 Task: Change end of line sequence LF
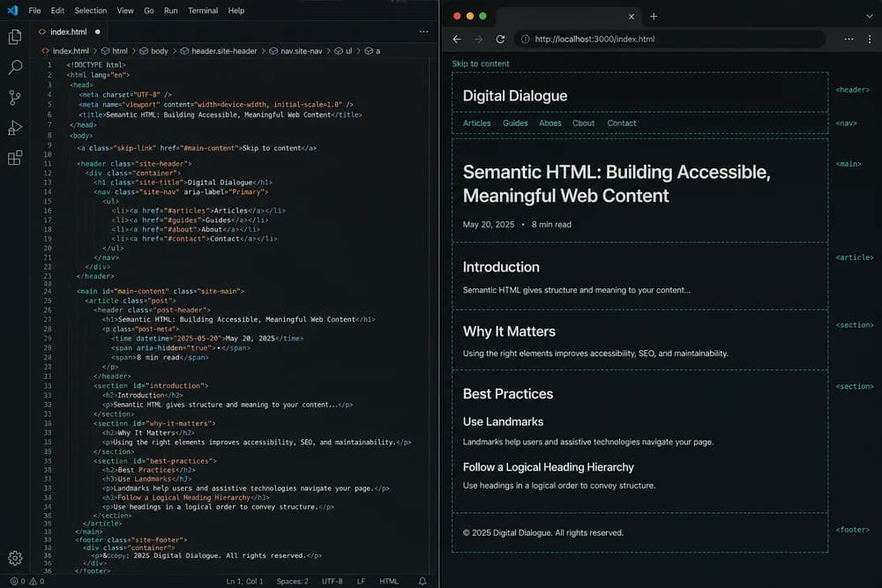pos(361,581)
